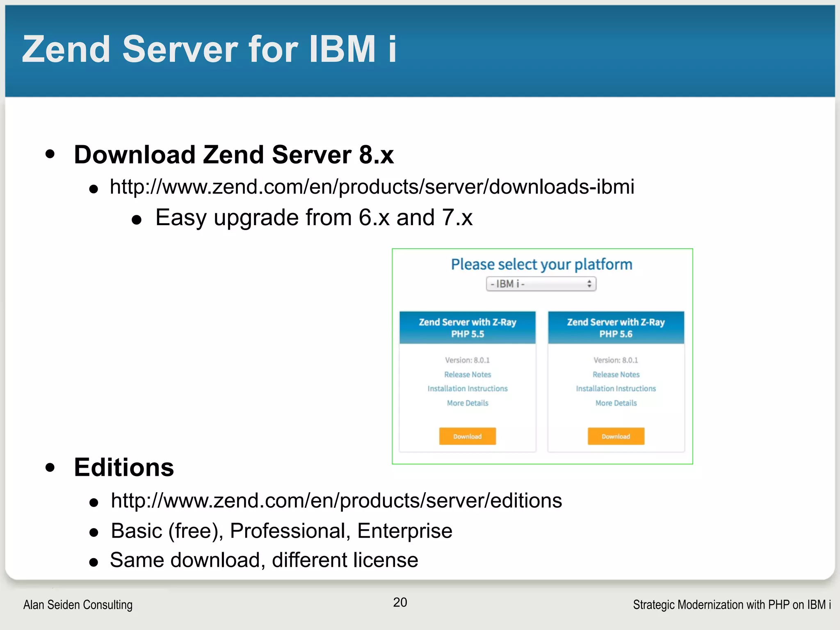Select the Zend Server PHP 5.5 card header
This screenshot has height=630, width=840.
(x=468, y=328)
